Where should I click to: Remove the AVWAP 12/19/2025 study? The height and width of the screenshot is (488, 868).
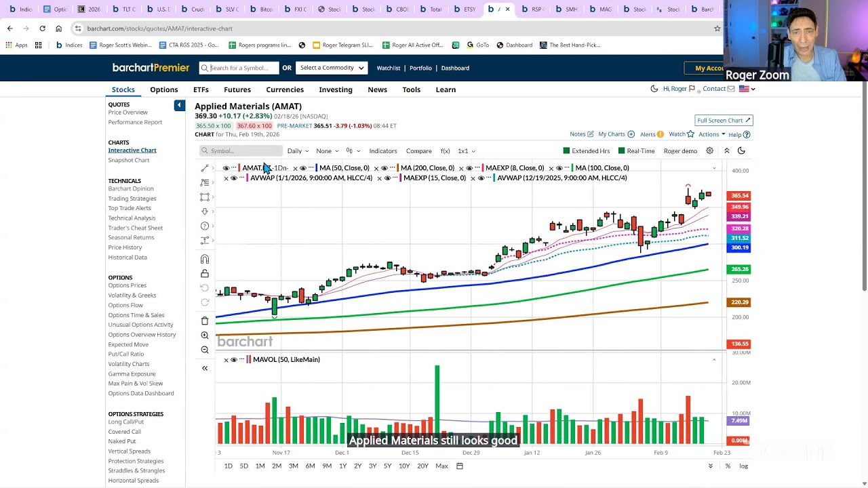(x=473, y=178)
